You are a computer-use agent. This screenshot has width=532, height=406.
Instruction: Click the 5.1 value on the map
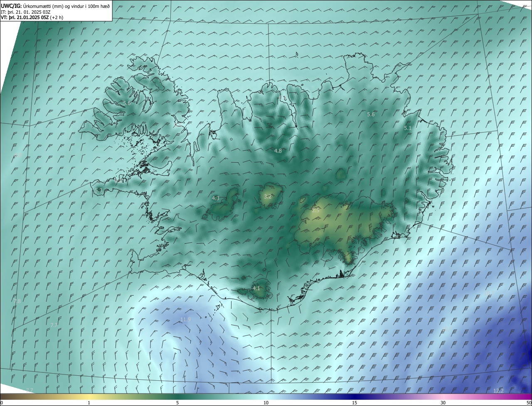pyautogui.click(x=407, y=128)
